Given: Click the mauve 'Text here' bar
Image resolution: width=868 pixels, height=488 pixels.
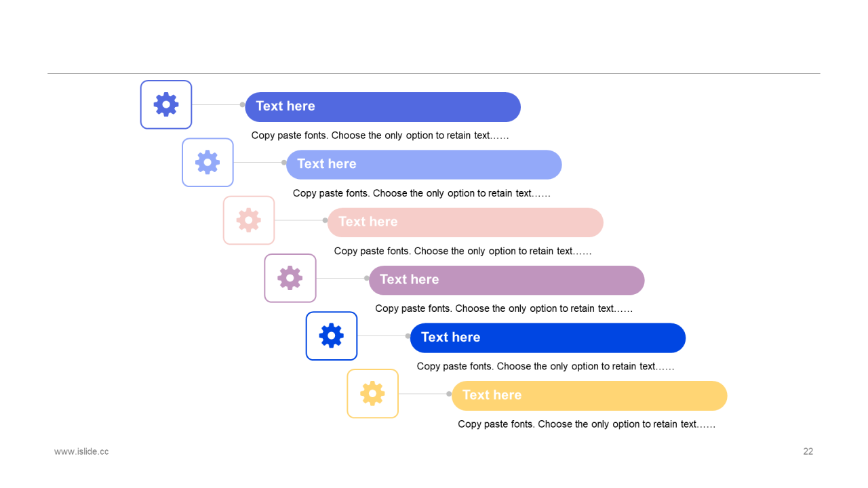Looking at the screenshot, I should 507,280.
